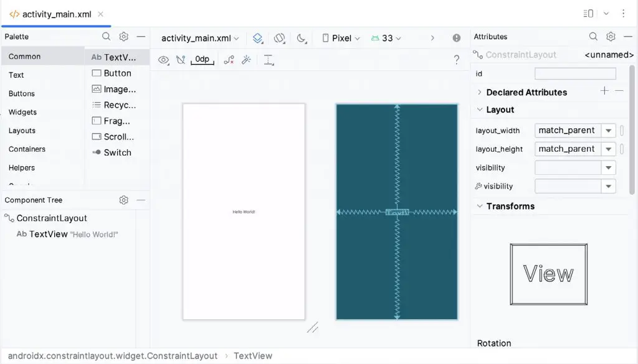Toggle night mode with the moon icon

point(301,38)
